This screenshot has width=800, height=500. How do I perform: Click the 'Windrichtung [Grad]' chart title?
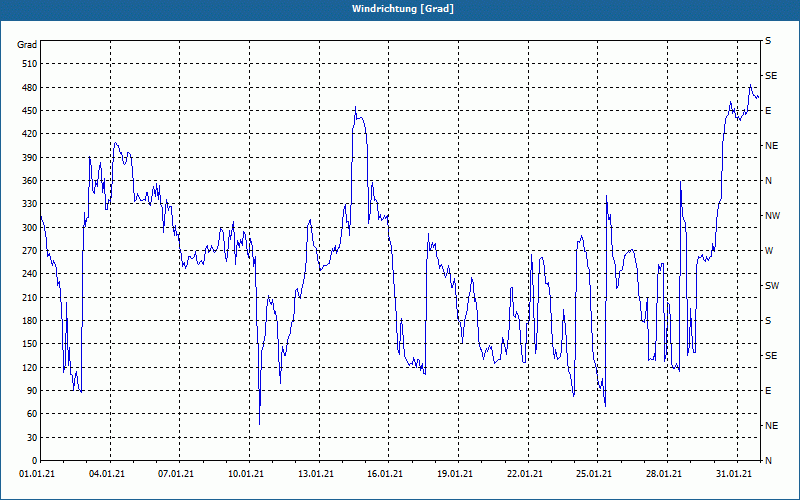tap(403, 9)
